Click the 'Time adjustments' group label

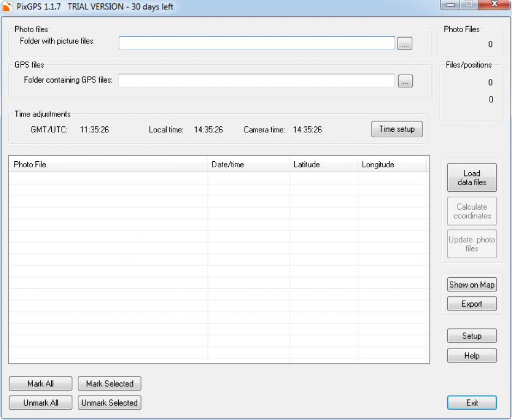coord(42,114)
